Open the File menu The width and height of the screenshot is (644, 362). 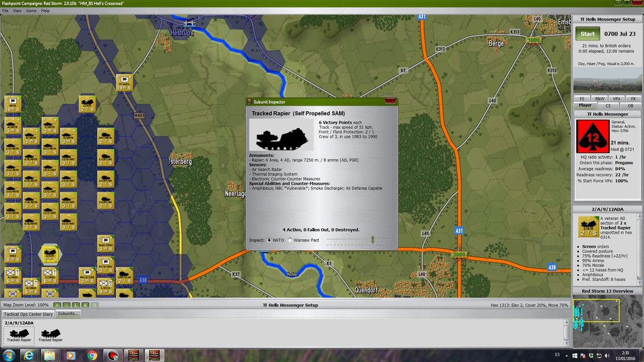tap(5, 11)
